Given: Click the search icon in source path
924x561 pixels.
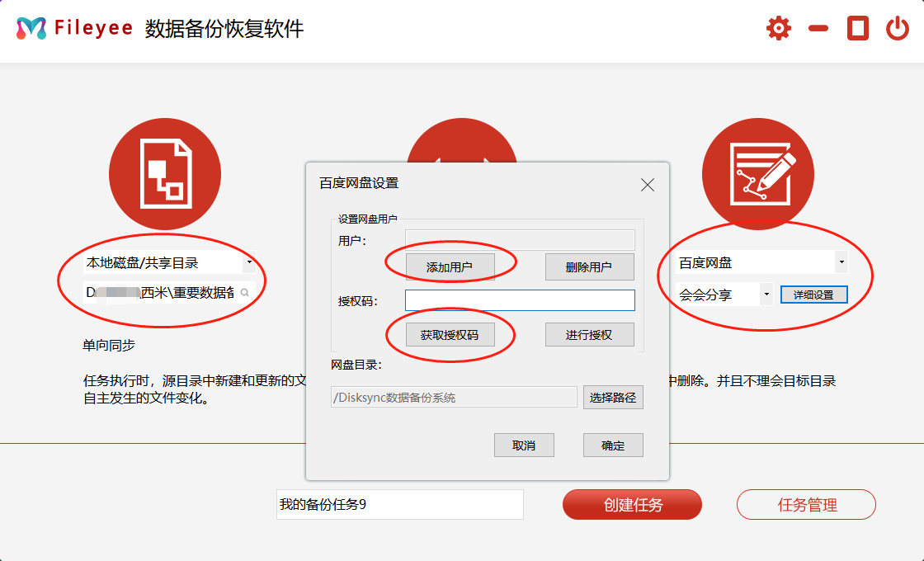Looking at the screenshot, I should [245, 293].
